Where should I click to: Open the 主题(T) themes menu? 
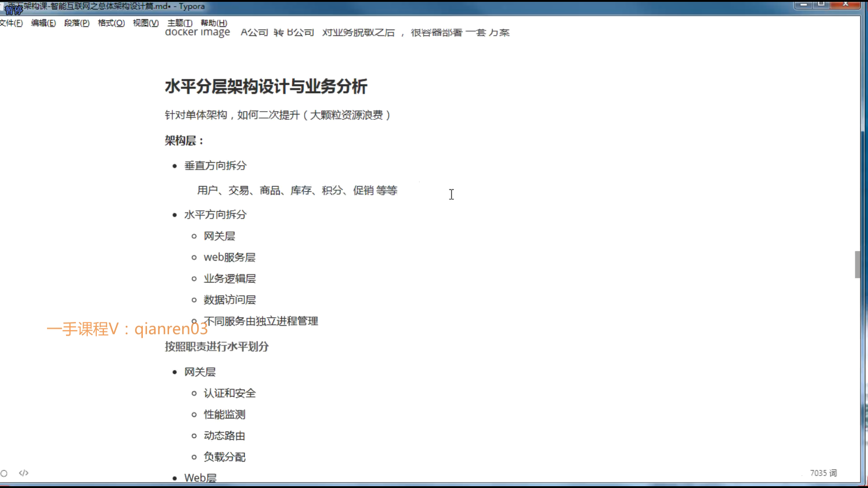click(179, 23)
